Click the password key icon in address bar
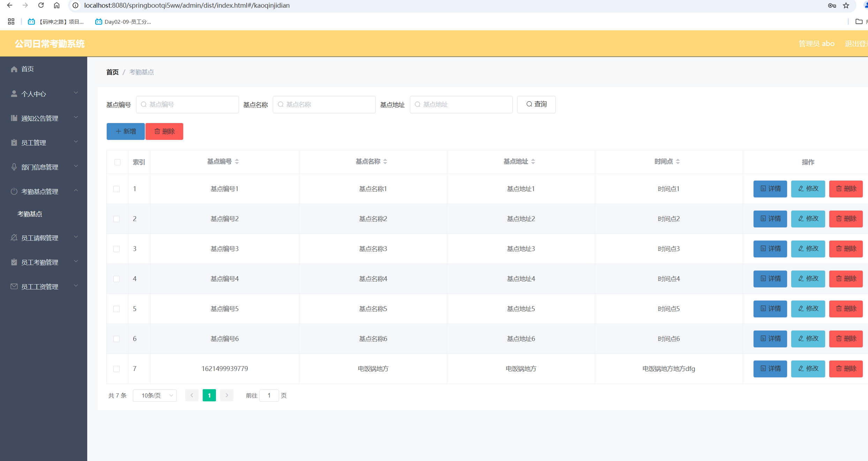 [832, 5]
